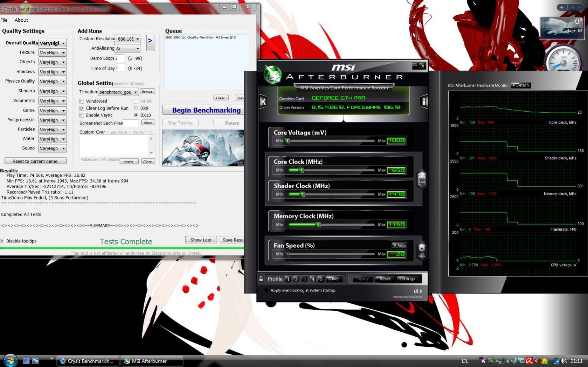The image size is (588, 367).
Task: Detach the Afterburner Hardware Monitor
Action: click(521, 85)
